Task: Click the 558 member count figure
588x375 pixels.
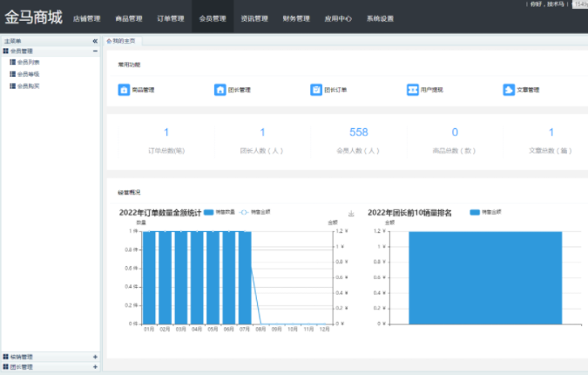Action: (x=358, y=133)
